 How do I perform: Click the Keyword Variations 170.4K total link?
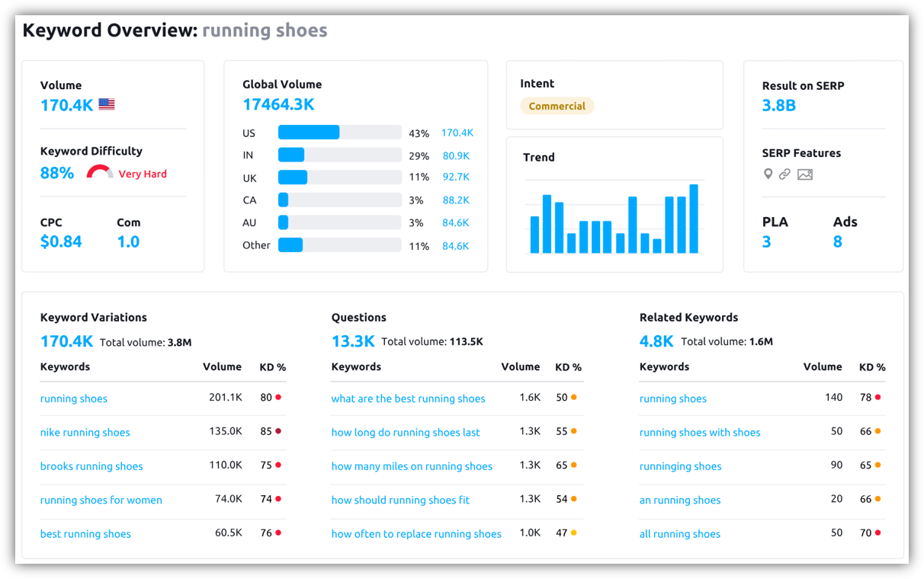[x=66, y=341]
